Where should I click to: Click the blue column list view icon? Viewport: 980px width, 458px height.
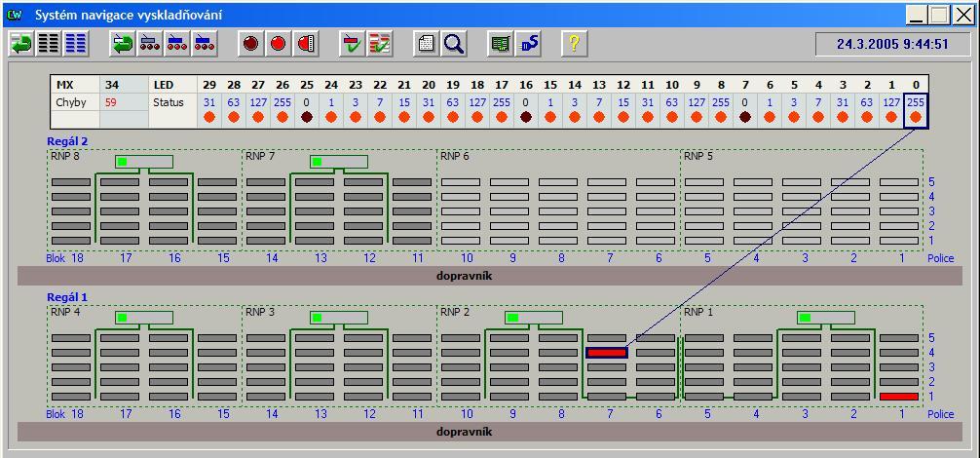[75, 44]
